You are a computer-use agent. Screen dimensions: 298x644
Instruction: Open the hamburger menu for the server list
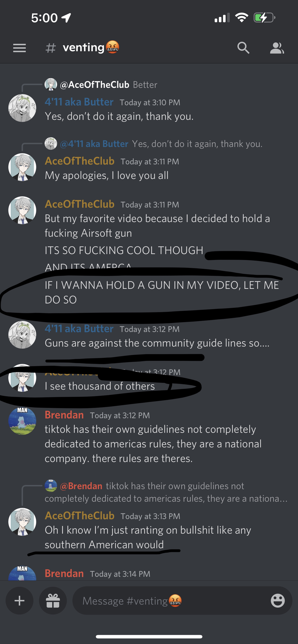[19, 48]
